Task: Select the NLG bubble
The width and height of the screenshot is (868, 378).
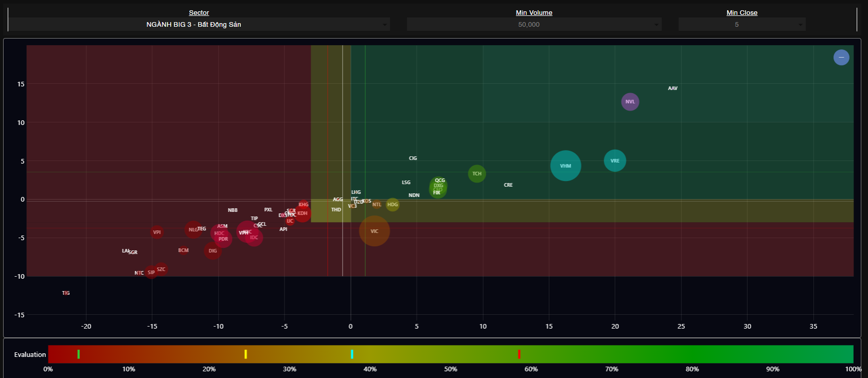Action: (x=193, y=230)
